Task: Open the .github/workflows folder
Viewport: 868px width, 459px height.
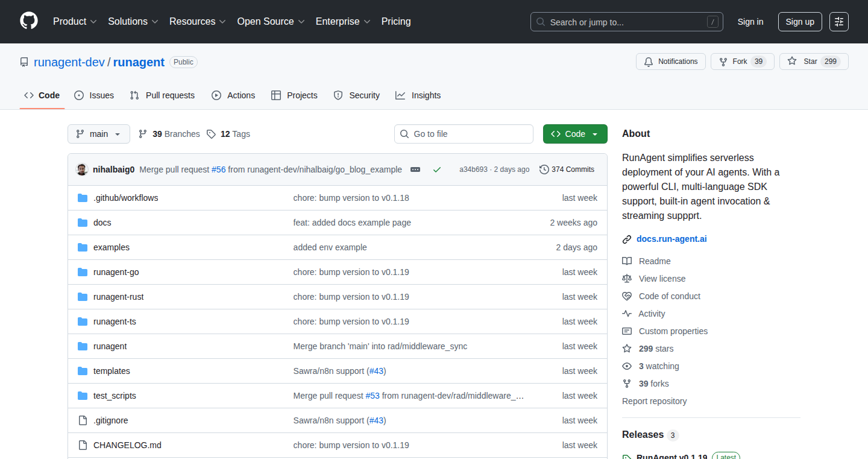Action: click(126, 198)
